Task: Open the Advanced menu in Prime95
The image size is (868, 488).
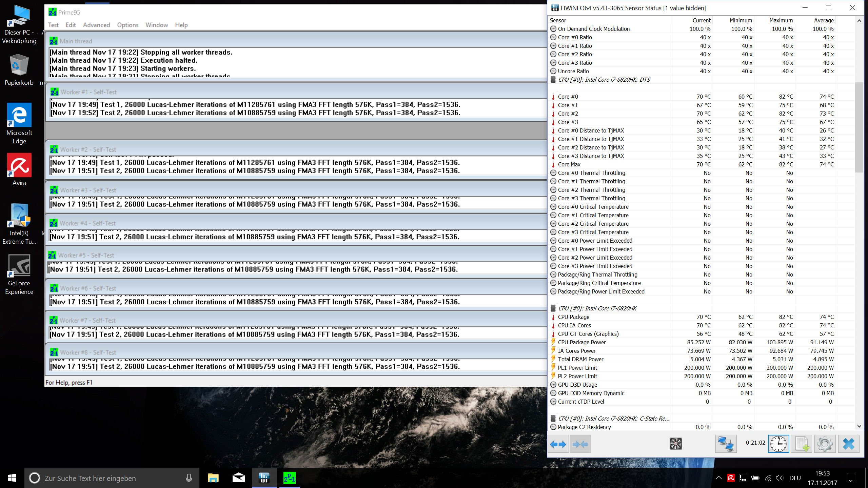Action: click(96, 25)
